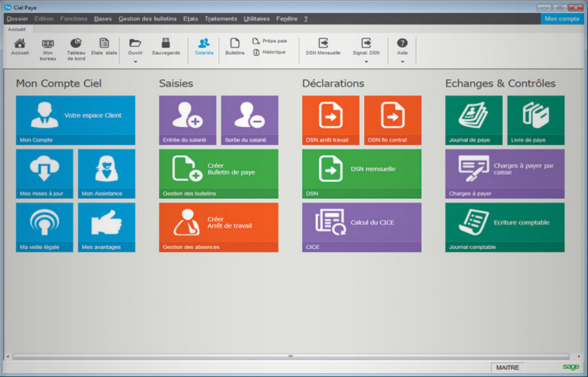Open the Utilitaires menu
Viewport: 588px width, 377px height.
click(256, 19)
